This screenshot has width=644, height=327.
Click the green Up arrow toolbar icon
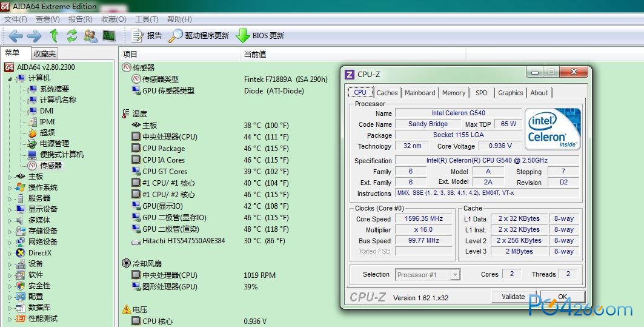[x=54, y=36]
